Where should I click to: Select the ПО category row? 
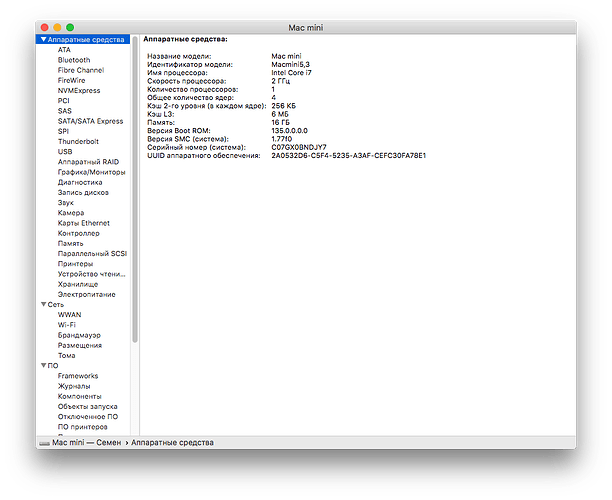click(x=83, y=365)
